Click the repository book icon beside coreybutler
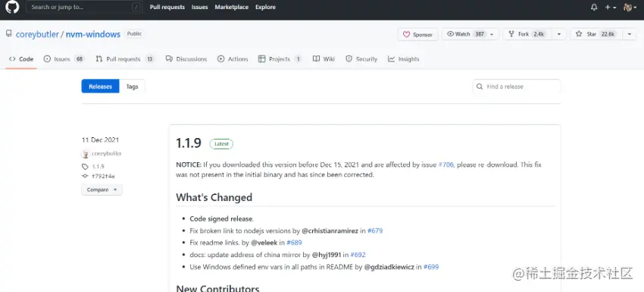 coord(8,33)
